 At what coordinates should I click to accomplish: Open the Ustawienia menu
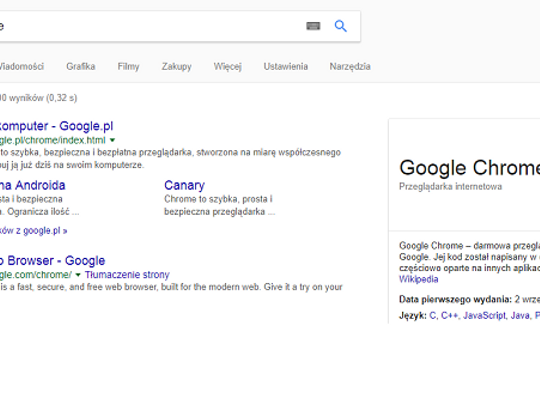coord(285,66)
